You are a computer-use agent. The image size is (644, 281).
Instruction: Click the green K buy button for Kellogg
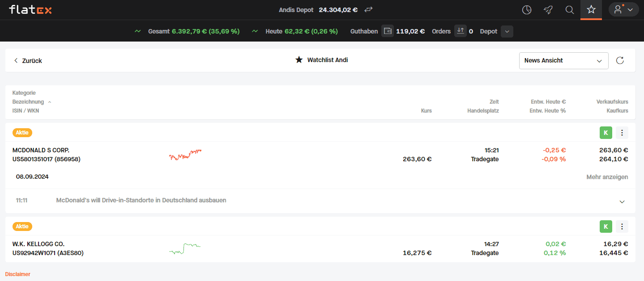(606, 226)
